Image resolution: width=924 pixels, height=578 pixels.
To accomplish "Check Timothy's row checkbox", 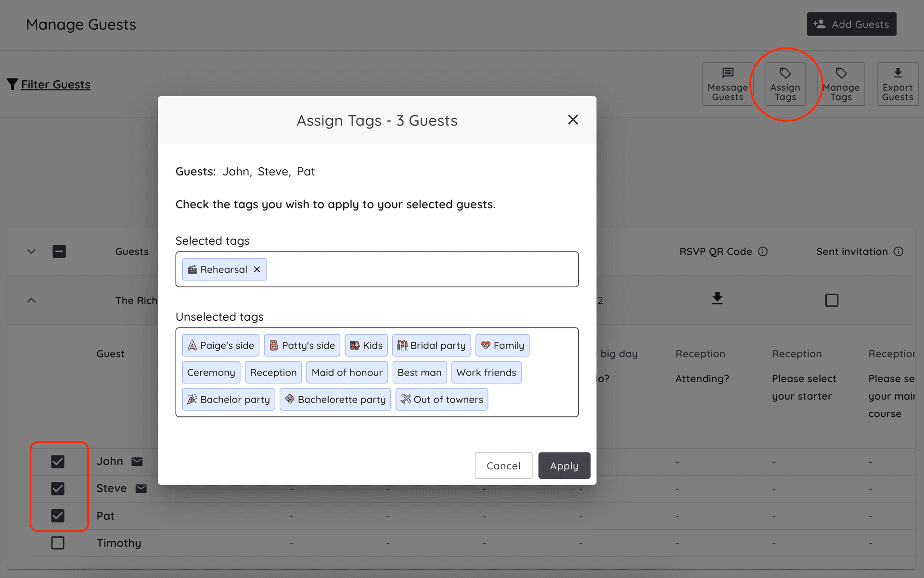I will pyautogui.click(x=58, y=543).
